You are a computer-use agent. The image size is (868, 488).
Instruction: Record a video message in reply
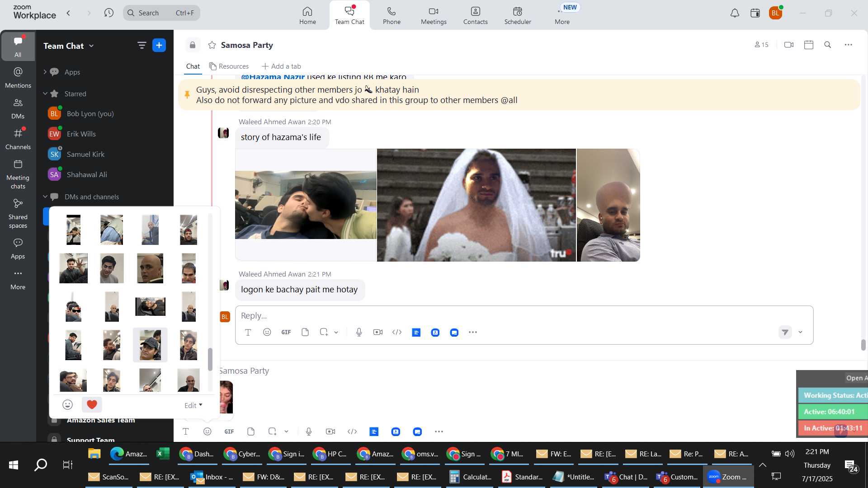[378, 332]
